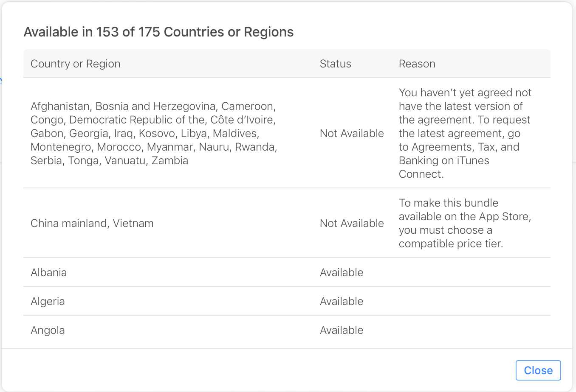Click the Available status next to Algeria
This screenshot has width=576, height=392.
tap(342, 301)
